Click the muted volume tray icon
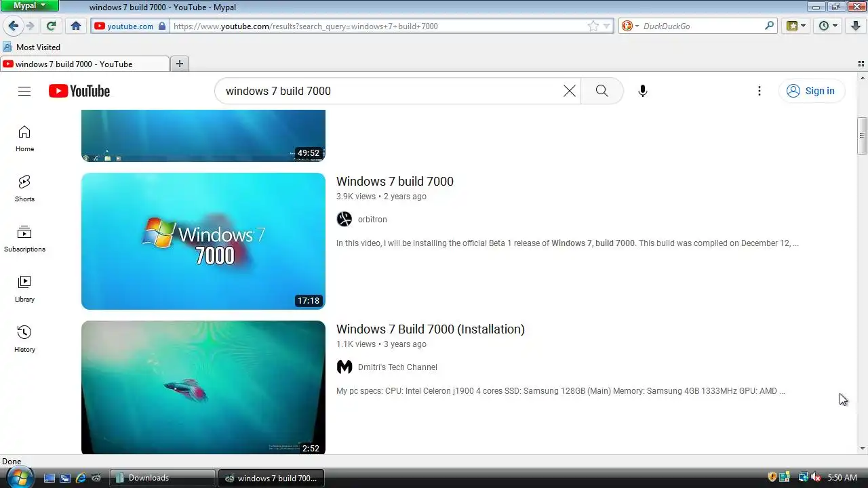The image size is (868, 488). point(816,477)
